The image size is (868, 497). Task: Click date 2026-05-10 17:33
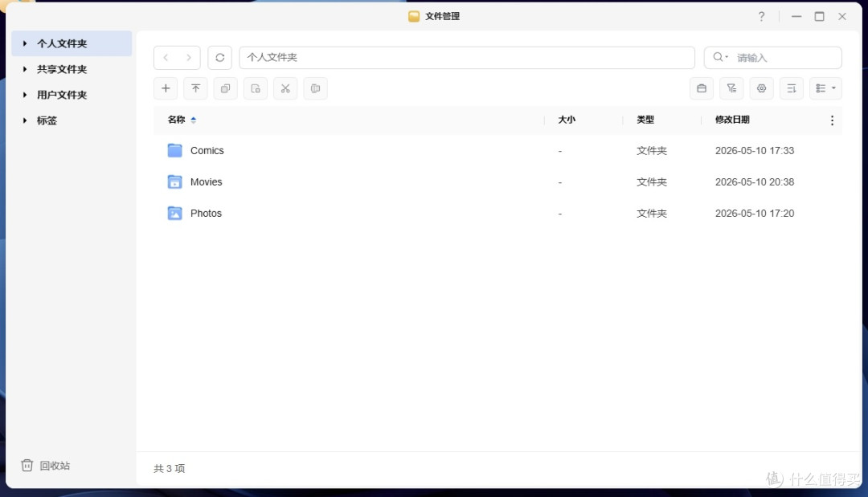tap(755, 150)
